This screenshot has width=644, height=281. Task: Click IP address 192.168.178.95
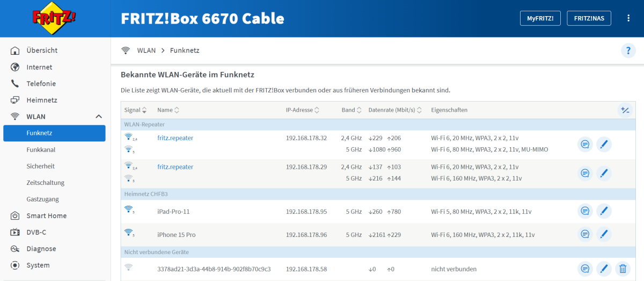[306, 212]
